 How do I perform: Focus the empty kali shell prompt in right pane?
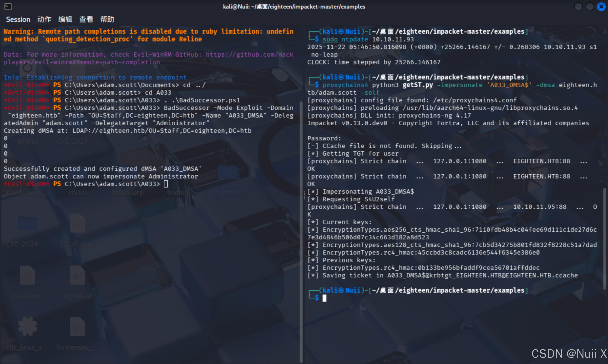pos(324,298)
